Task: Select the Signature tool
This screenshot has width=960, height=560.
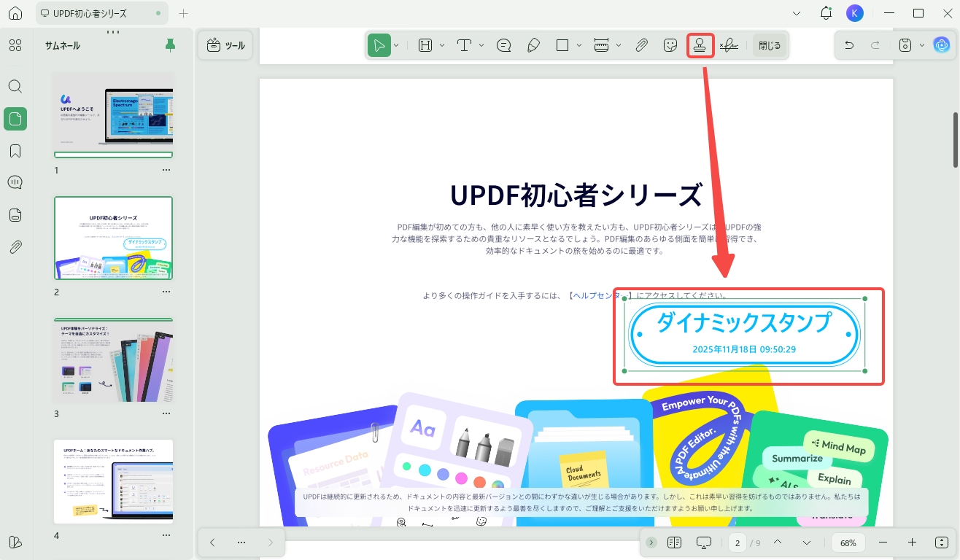Action: tap(729, 44)
